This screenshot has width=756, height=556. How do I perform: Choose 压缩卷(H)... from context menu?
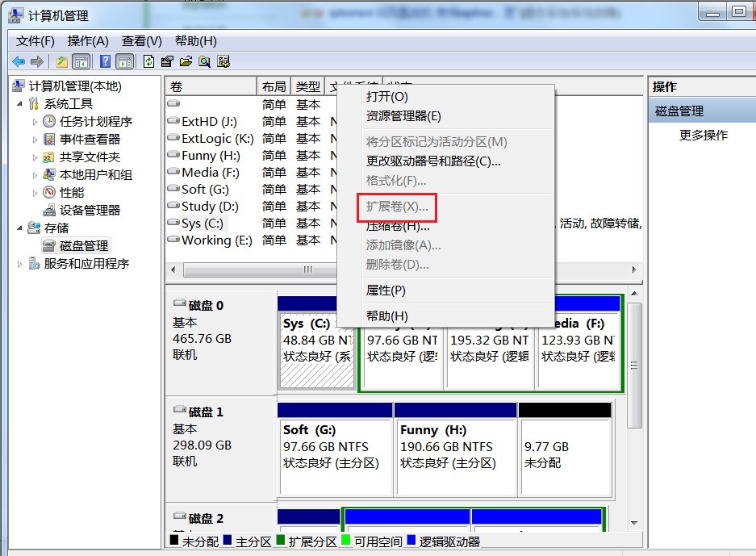click(x=398, y=227)
